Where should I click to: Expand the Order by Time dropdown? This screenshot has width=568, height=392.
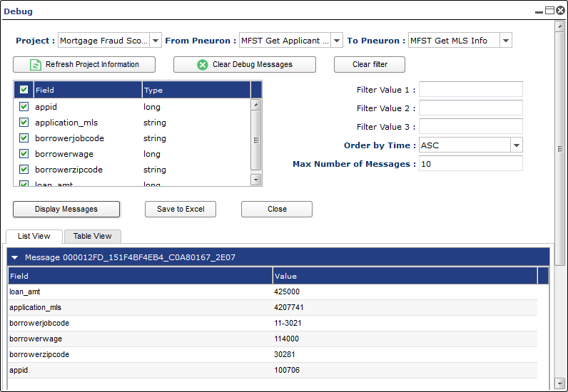517,145
